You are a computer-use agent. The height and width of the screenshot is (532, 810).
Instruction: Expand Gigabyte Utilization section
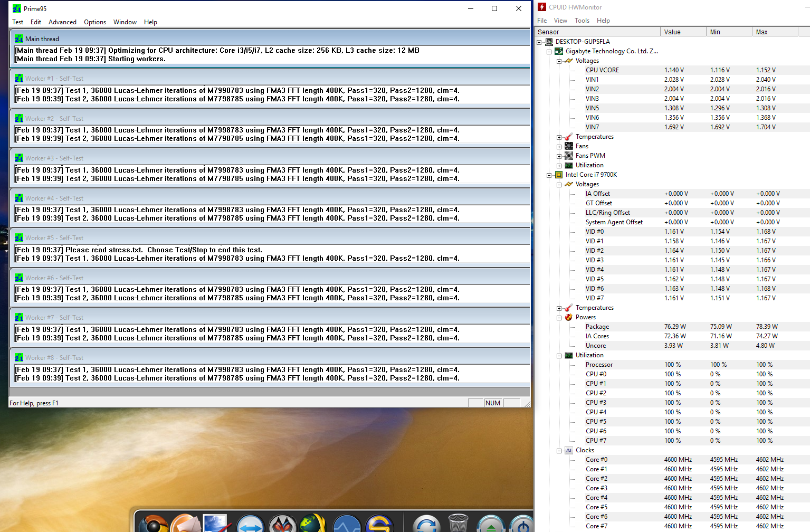(559, 166)
